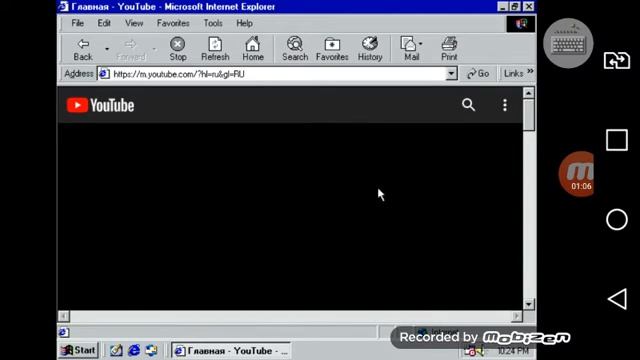Open the Favorites menu in menu bar

coord(173,23)
